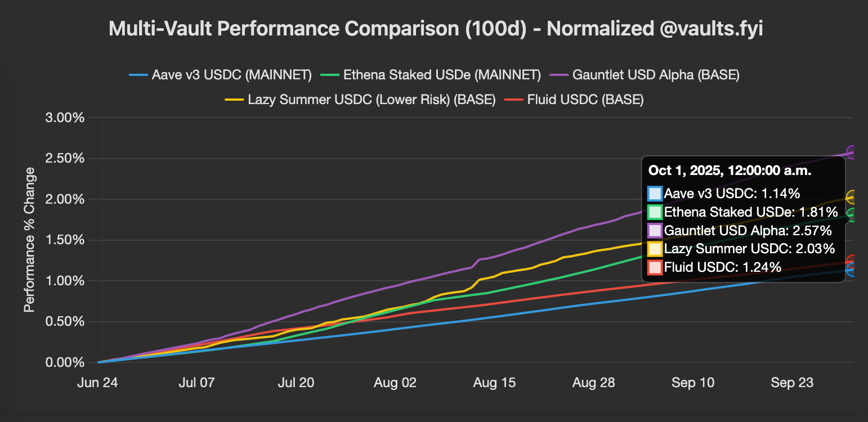The height and width of the screenshot is (422, 868).
Task: Click the purple Gauntlet legend line marker
Action: pos(558,75)
